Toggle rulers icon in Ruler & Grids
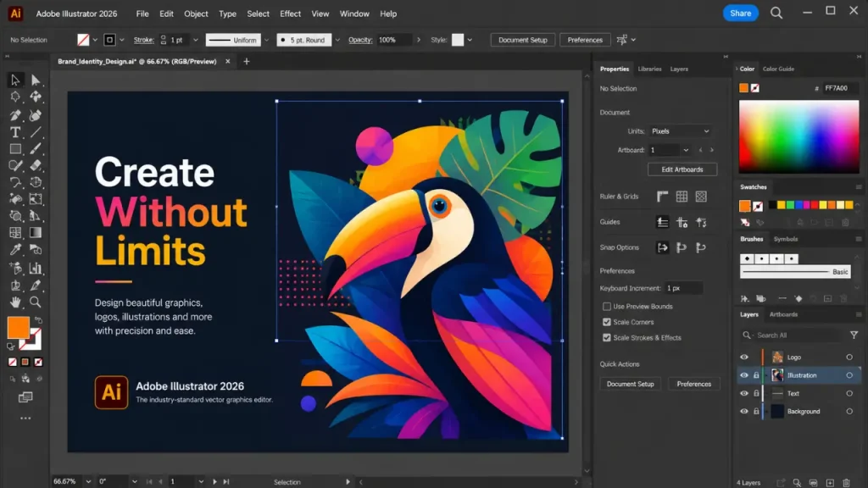Screen dimensions: 868x488 (x=662, y=197)
